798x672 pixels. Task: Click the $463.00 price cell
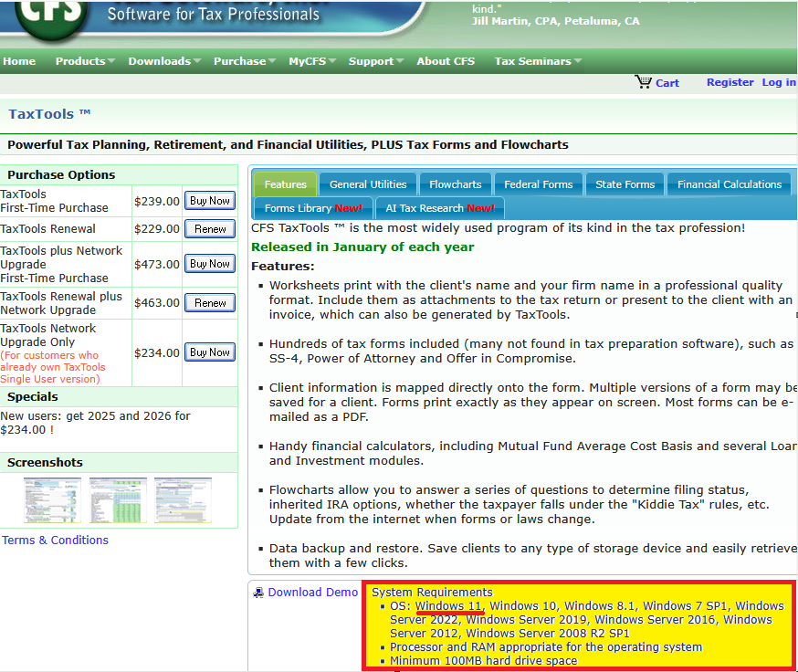click(157, 303)
